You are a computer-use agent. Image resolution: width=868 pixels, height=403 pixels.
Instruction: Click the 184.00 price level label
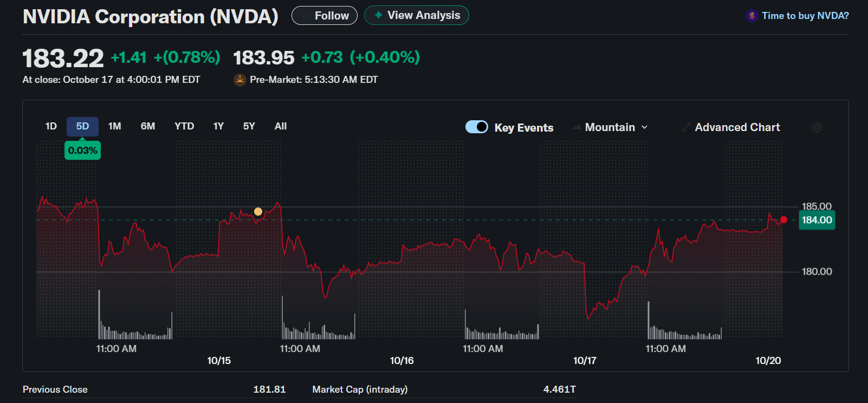[817, 219]
